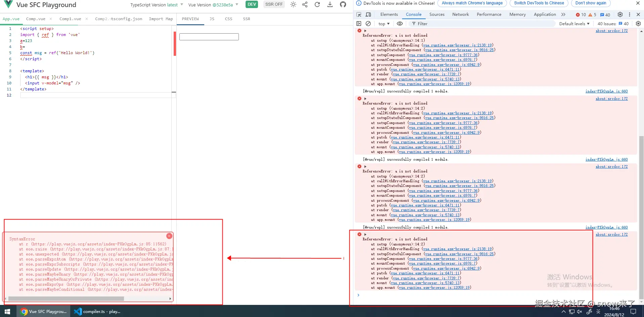Screen dimensions: 644x317
Task: Open Default levels dropdown
Action: click(x=574, y=24)
